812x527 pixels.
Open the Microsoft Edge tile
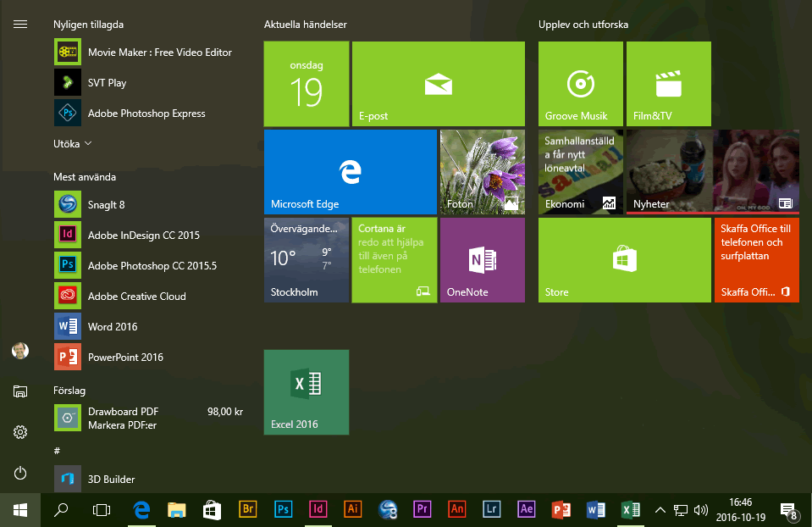[350, 172]
